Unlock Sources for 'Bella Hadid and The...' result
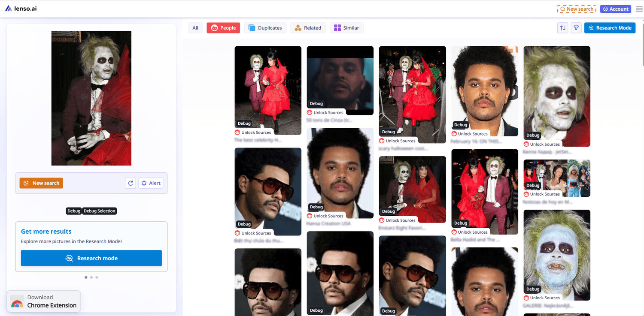This screenshot has height=316, width=644. [469, 232]
